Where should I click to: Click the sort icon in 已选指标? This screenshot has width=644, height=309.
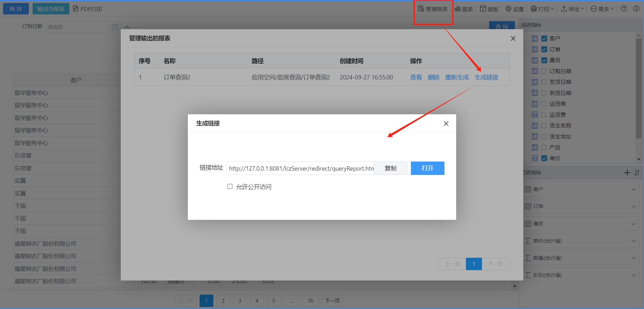[637, 173]
